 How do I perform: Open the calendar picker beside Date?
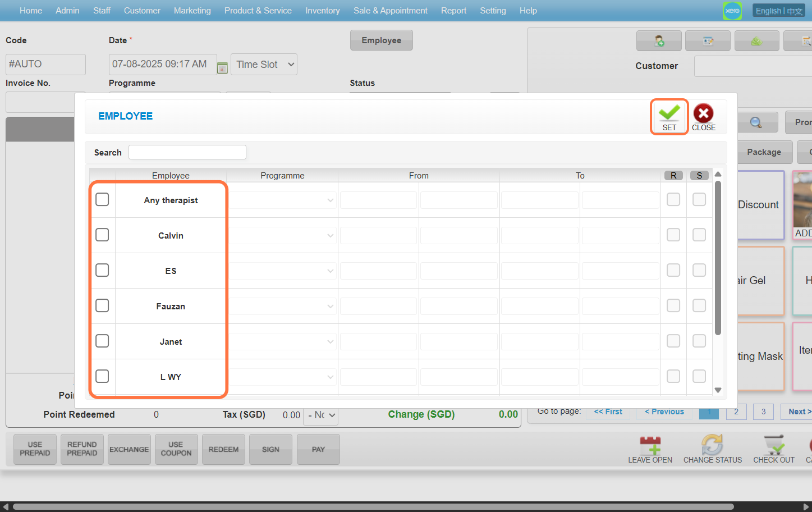pos(222,67)
